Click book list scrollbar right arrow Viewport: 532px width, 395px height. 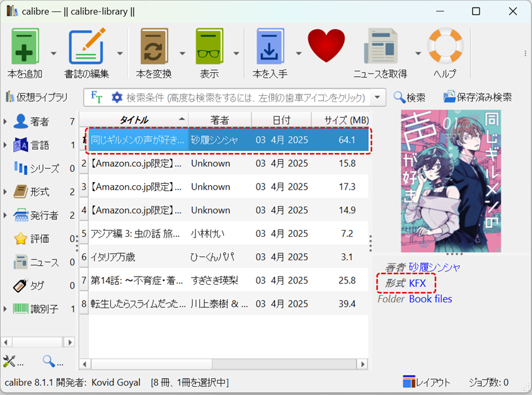[362, 364]
